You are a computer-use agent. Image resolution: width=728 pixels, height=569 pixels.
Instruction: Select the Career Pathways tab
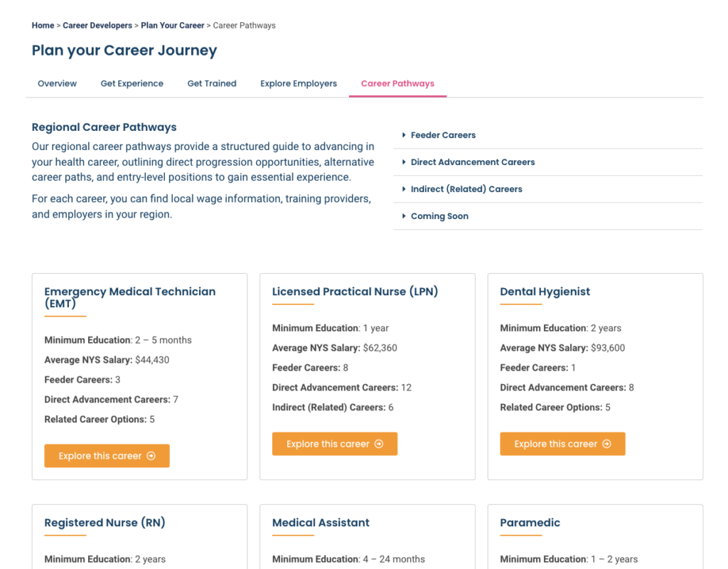[x=397, y=83]
